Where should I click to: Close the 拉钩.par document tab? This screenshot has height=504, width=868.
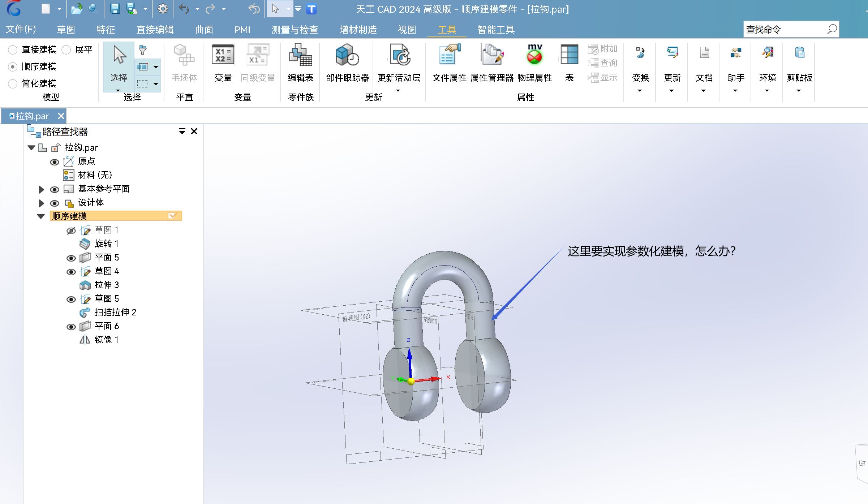point(61,116)
